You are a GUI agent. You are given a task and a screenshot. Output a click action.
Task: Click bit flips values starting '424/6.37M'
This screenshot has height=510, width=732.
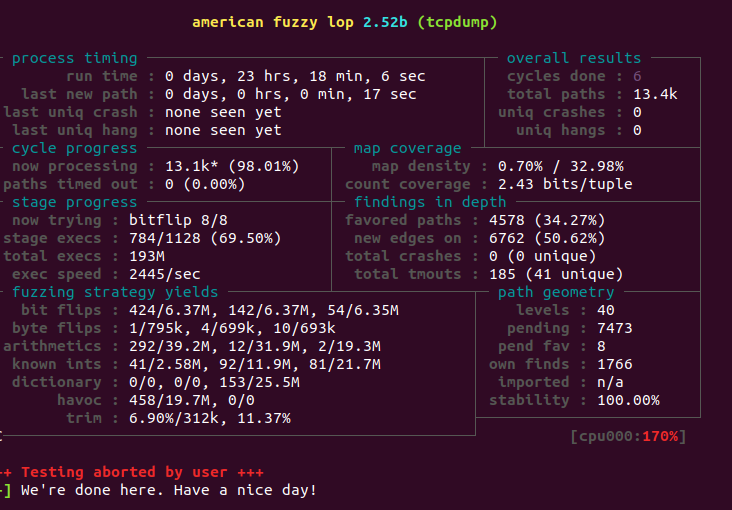pos(263,310)
